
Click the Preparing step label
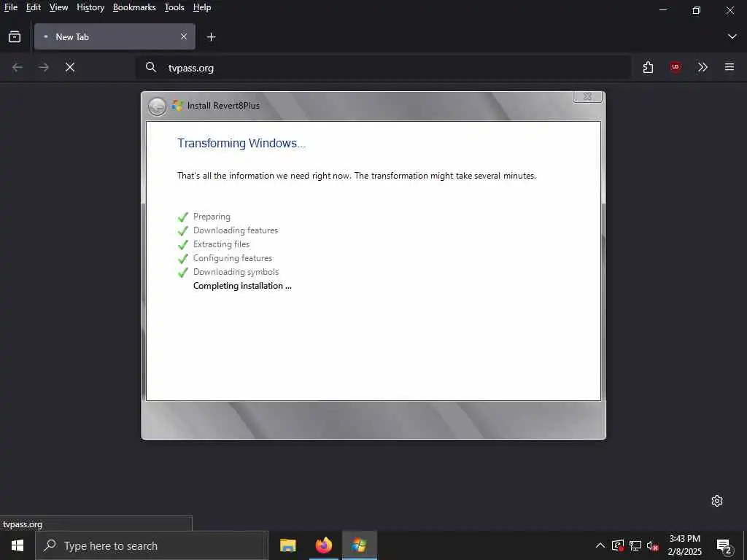[x=212, y=217]
